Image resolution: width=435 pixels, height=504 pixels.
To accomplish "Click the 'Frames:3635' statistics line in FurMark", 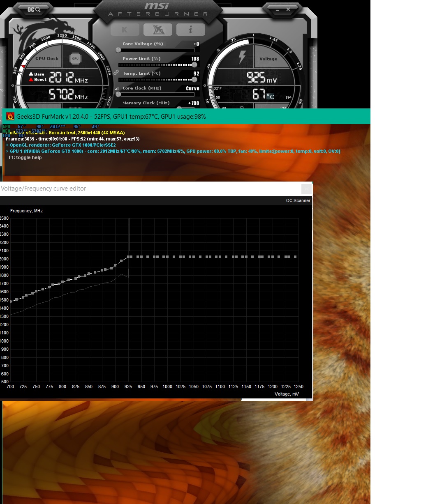I will click(x=73, y=139).
